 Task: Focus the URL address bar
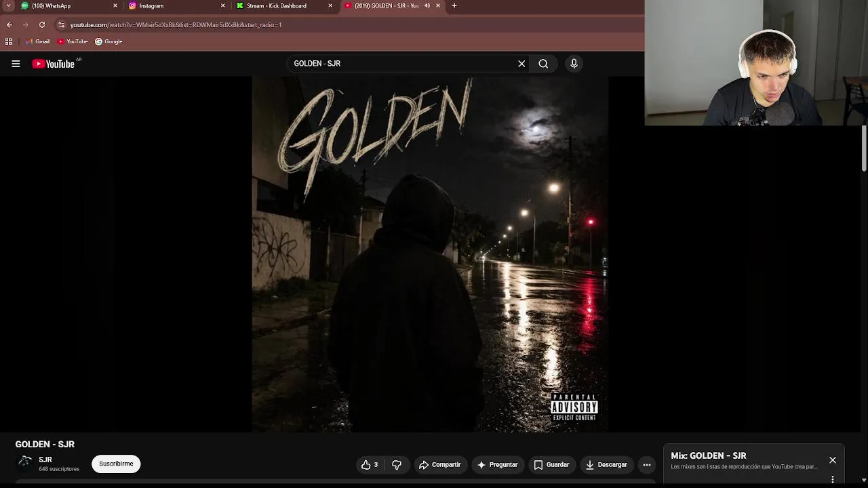349,25
